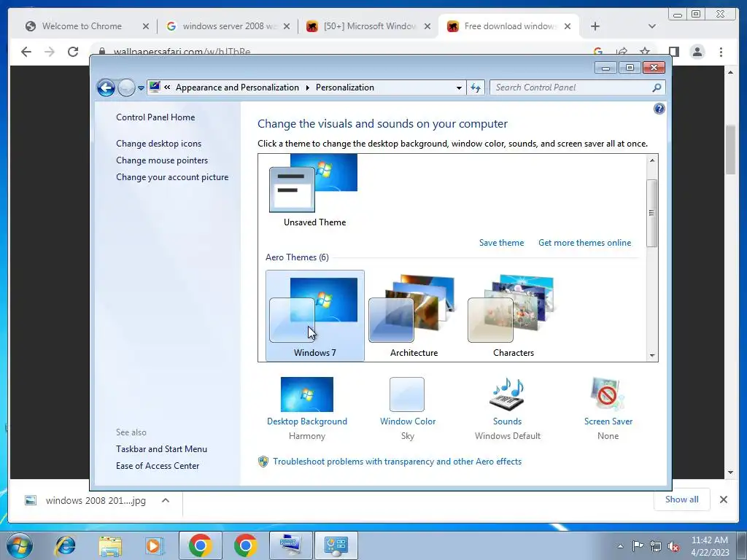Image resolution: width=747 pixels, height=560 pixels.
Task: Select the Characters theme
Action: (x=514, y=316)
